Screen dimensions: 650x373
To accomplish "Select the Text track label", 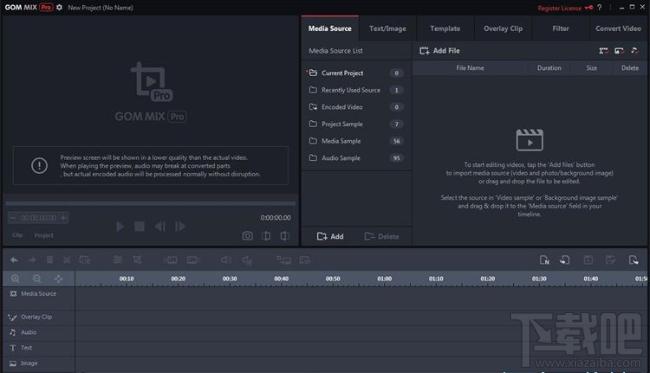I will [26, 348].
